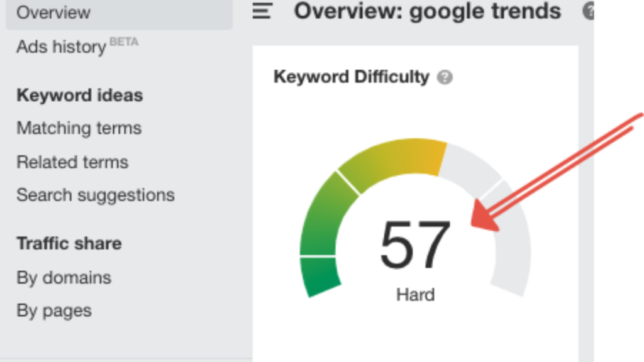Screen dimensions: 644x362
Task: Open help icon beside google trends title
Action: tap(589, 11)
